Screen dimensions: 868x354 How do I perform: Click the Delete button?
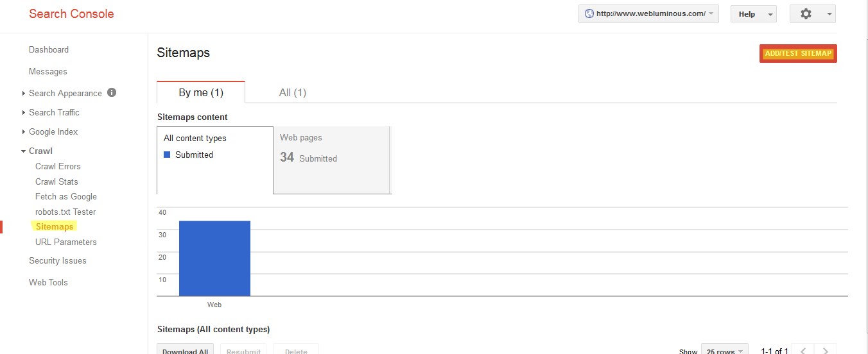[x=296, y=350]
